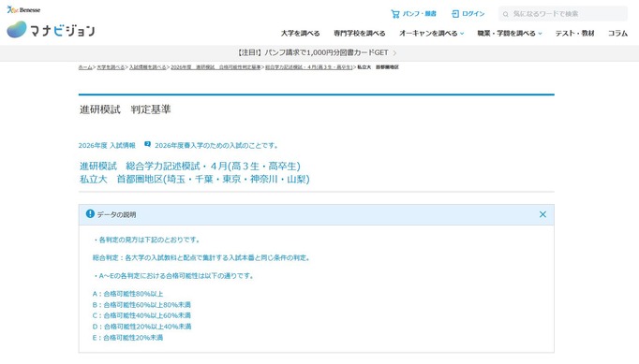Image resolution: width=639 pixels, height=364 pixels.
Task: Click the help icon beside 2026年度 入試情報
Action: (147, 144)
